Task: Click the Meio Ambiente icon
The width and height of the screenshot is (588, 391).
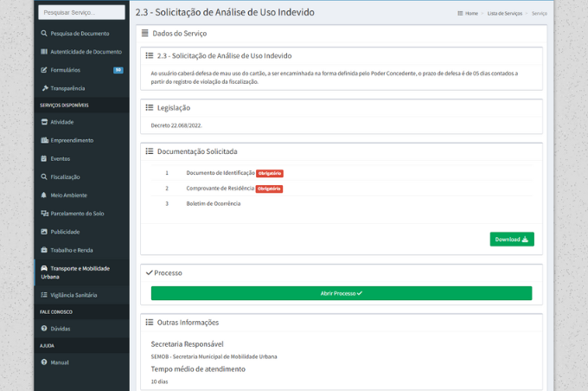Action: click(44, 195)
